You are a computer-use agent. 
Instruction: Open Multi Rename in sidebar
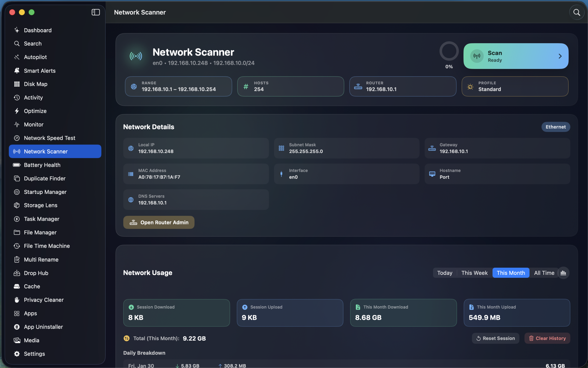tap(55, 259)
